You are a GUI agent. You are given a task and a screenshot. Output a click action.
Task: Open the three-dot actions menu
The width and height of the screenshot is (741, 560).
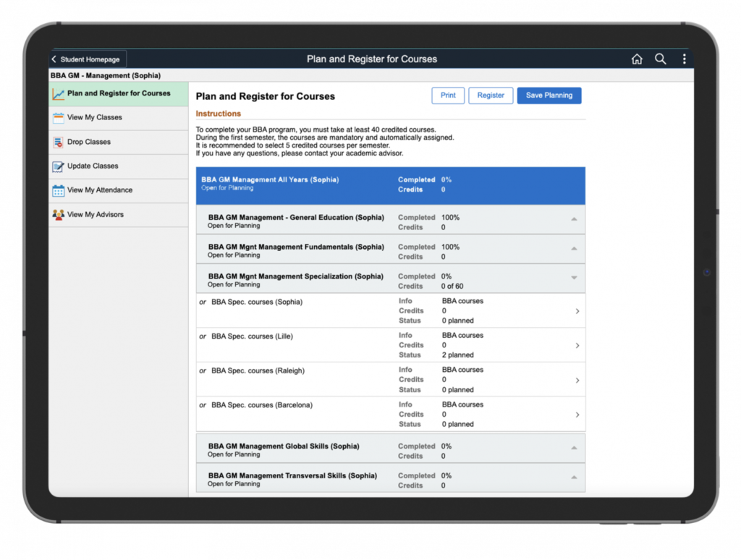[x=684, y=59]
